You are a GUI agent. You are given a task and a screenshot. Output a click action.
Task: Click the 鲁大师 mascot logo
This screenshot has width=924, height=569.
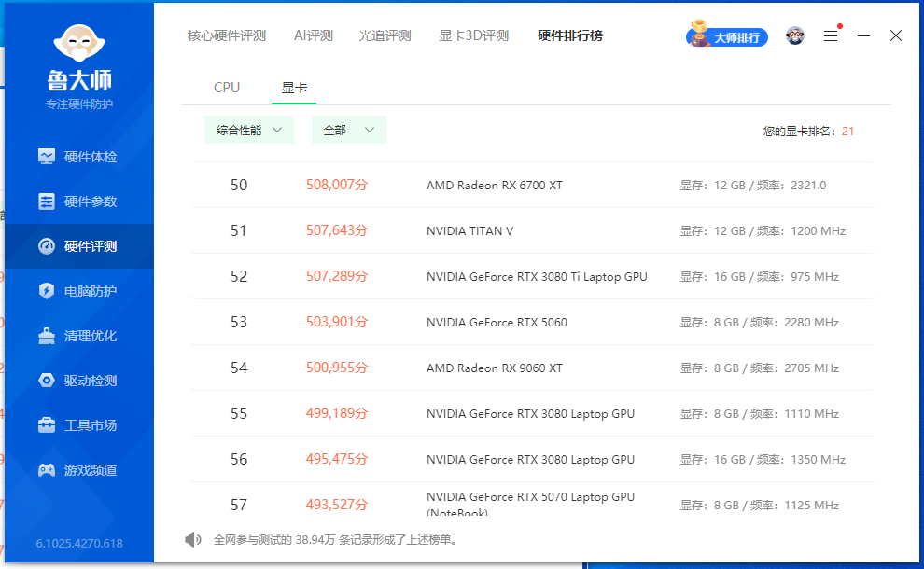coord(79,43)
